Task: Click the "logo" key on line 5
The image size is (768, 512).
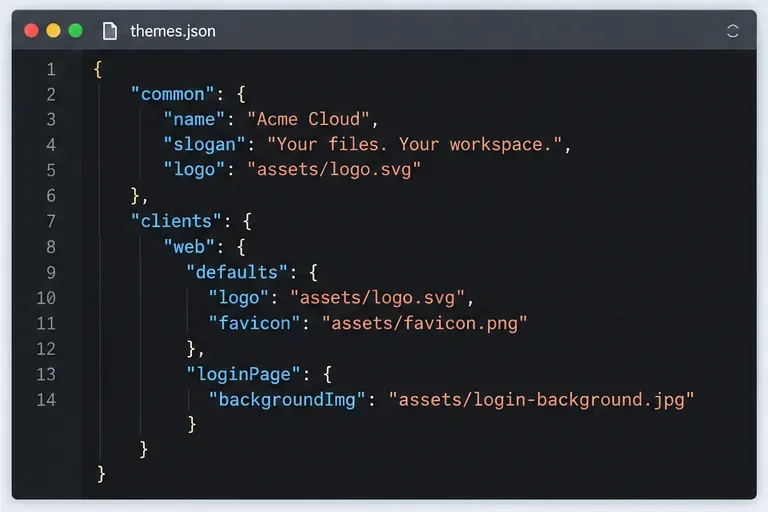Action: (194, 170)
